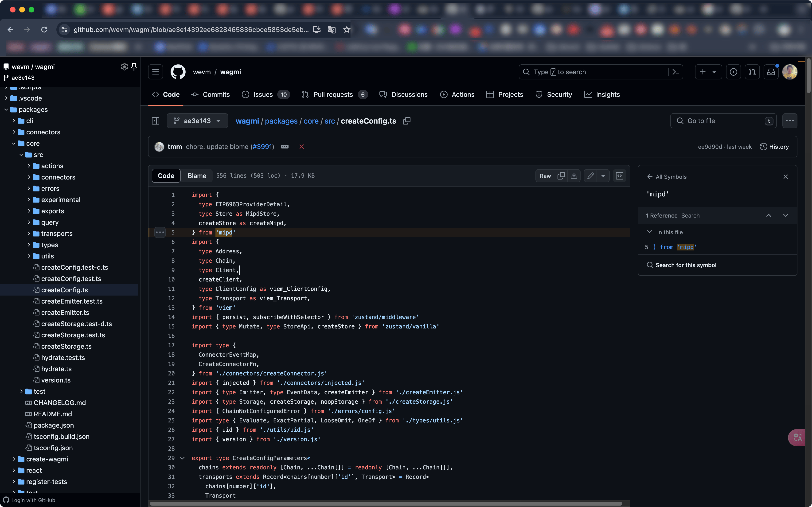812x507 pixels.
Task: Open the Discussions tab
Action: pyautogui.click(x=403, y=94)
